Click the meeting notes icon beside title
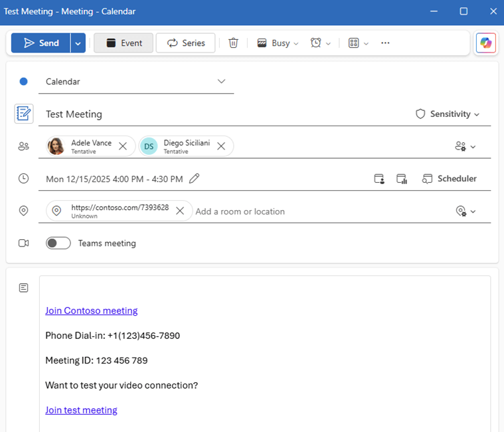Screen dimensions: 504x432 pos(24,114)
